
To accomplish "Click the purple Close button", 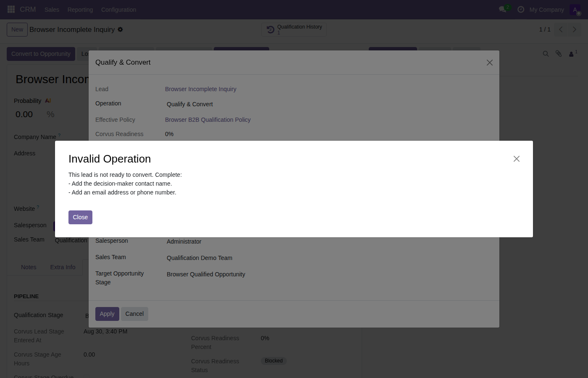I will click(80, 217).
